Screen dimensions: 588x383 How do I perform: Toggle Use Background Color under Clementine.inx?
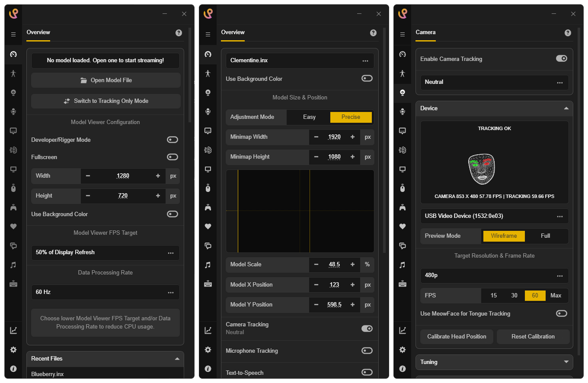click(367, 78)
